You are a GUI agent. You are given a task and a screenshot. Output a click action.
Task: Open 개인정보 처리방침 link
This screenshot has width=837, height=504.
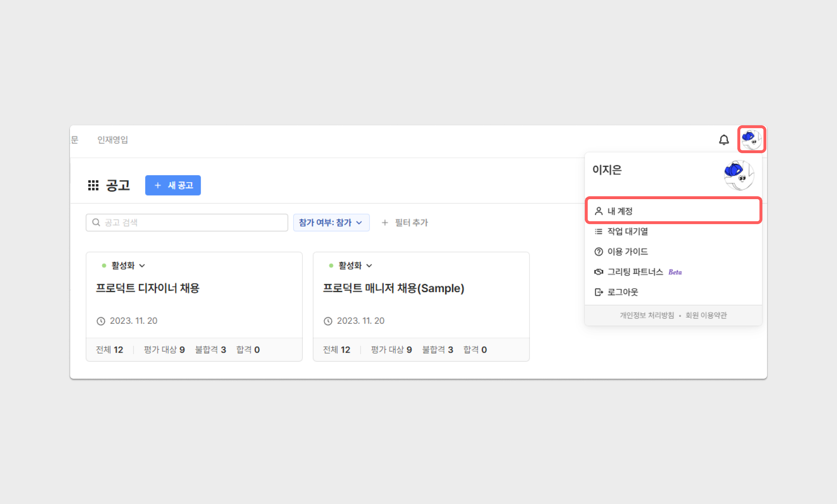tap(647, 315)
